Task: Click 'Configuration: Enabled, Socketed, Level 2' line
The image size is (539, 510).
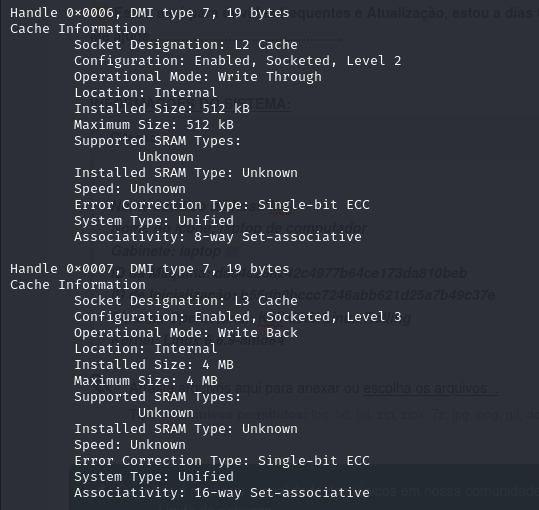Action: pyautogui.click(x=238, y=61)
